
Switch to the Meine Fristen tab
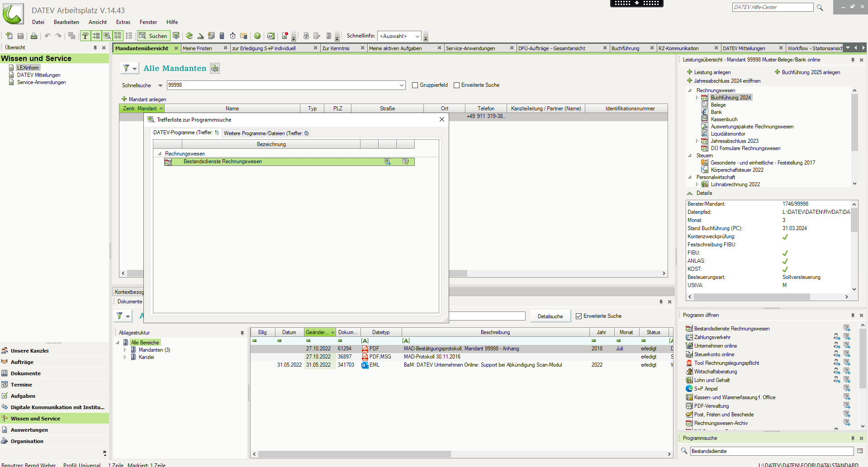pyautogui.click(x=198, y=48)
